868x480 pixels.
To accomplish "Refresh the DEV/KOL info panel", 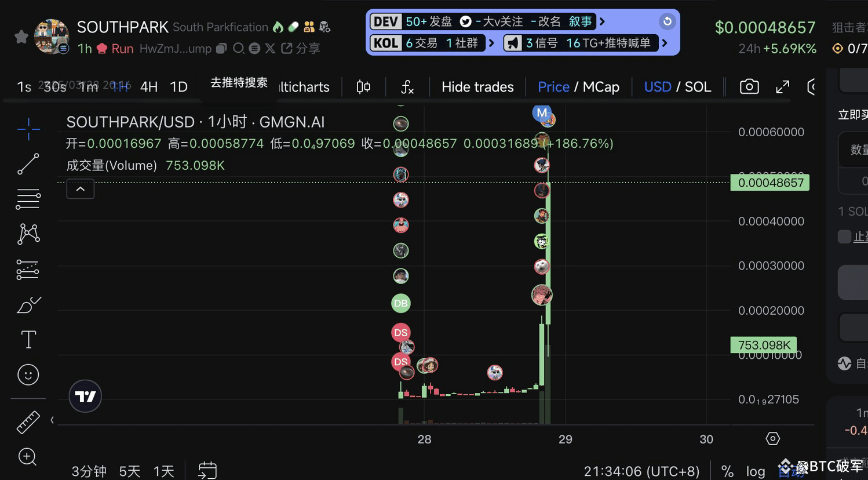I will 667,21.
